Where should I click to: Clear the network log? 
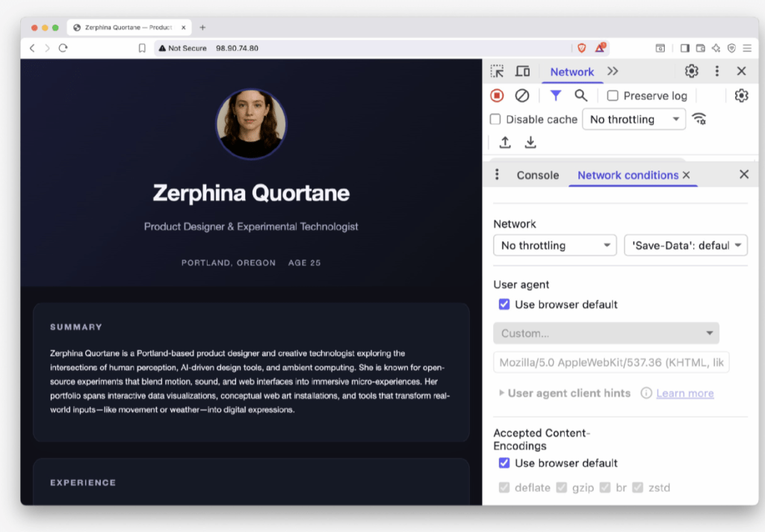pos(522,96)
